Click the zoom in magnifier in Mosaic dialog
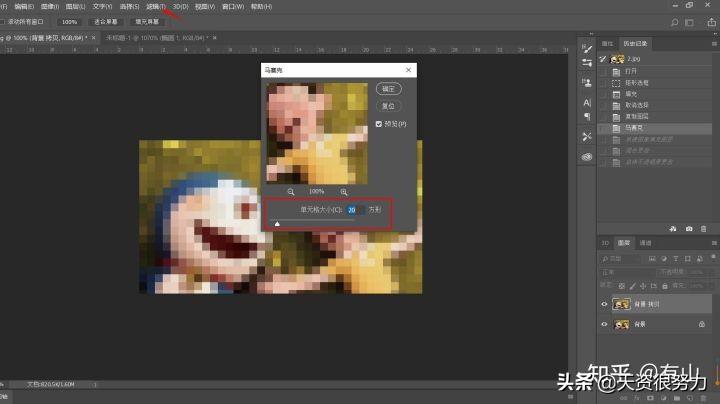Image resolution: width=720 pixels, height=404 pixels. 343,192
